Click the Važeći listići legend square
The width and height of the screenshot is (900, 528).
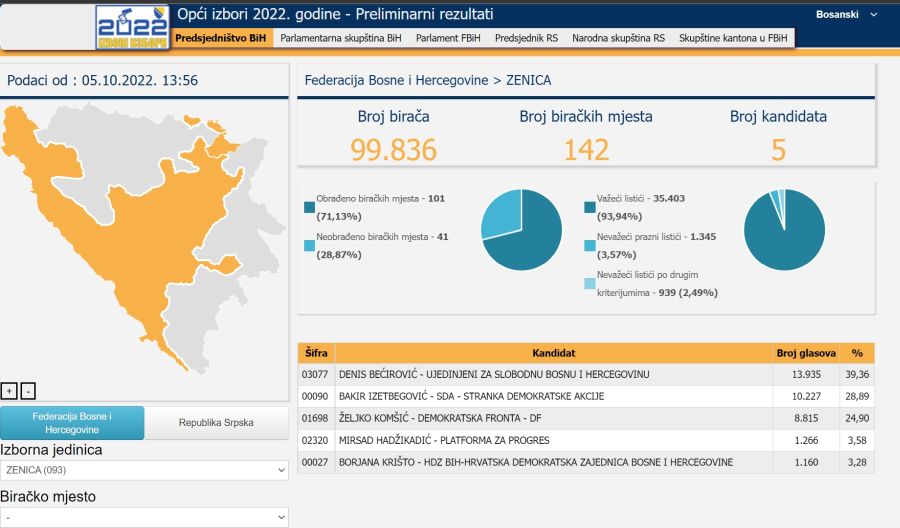[589, 207]
